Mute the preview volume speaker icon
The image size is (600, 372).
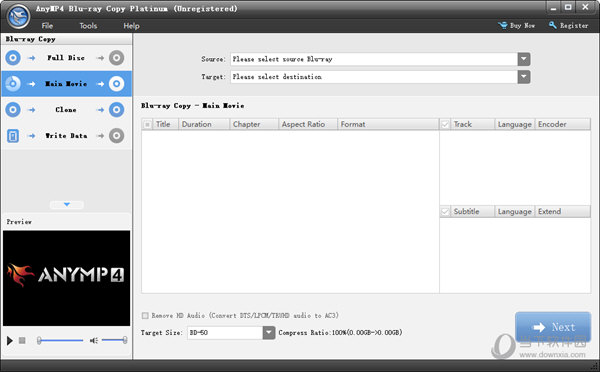tap(94, 340)
